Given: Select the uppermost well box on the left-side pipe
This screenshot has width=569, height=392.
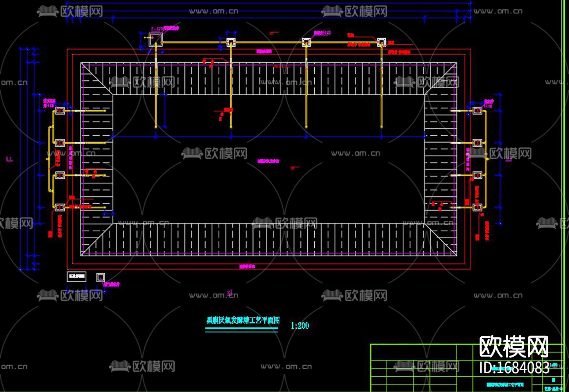Looking at the screenshot, I should coord(59,111).
